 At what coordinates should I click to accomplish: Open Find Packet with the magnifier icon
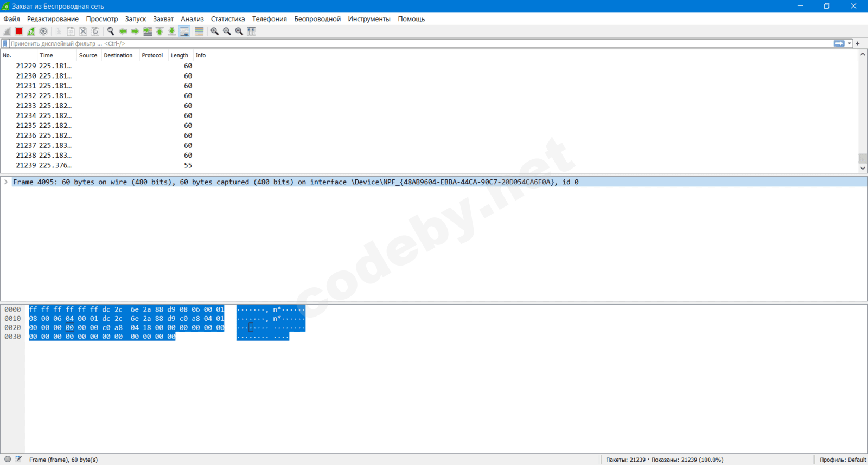coord(111,31)
